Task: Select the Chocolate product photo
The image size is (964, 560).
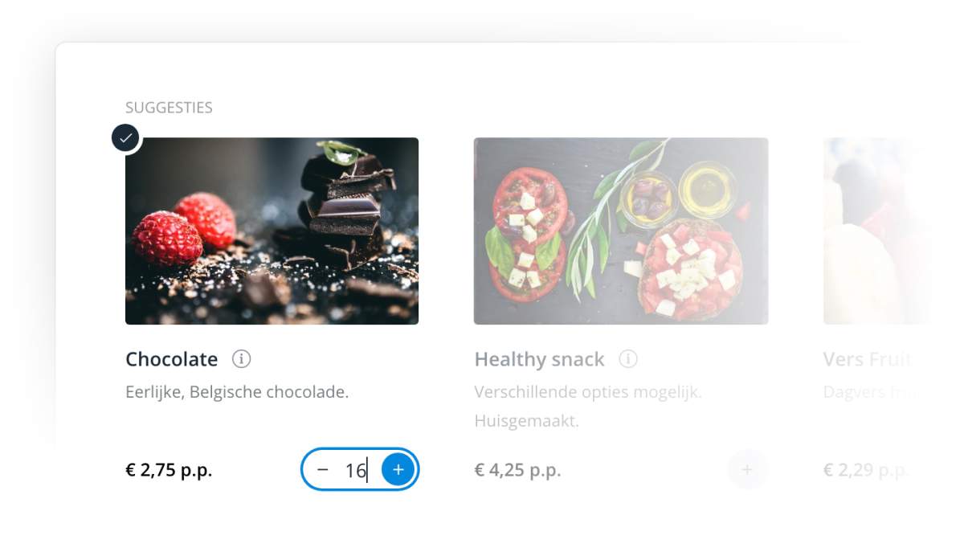Action: pyautogui.click(x=272, y=231)
